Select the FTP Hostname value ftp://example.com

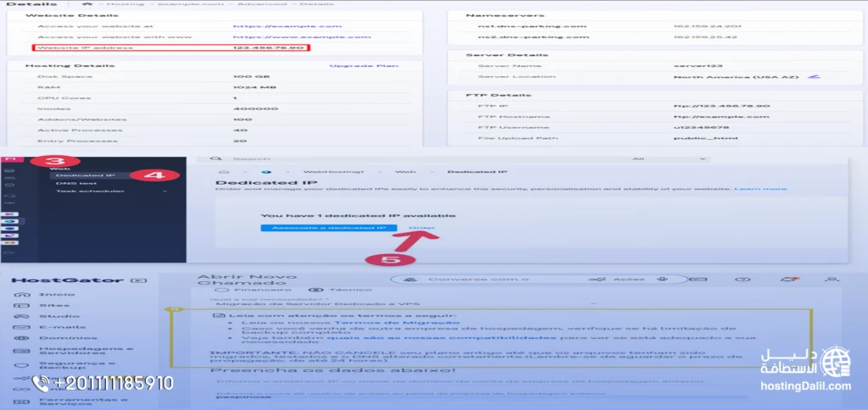point(721,117)
